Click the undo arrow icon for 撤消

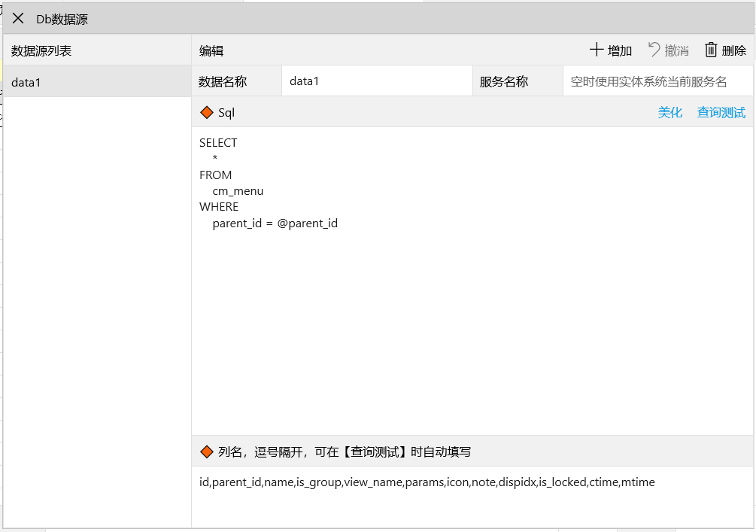(654, 50)
